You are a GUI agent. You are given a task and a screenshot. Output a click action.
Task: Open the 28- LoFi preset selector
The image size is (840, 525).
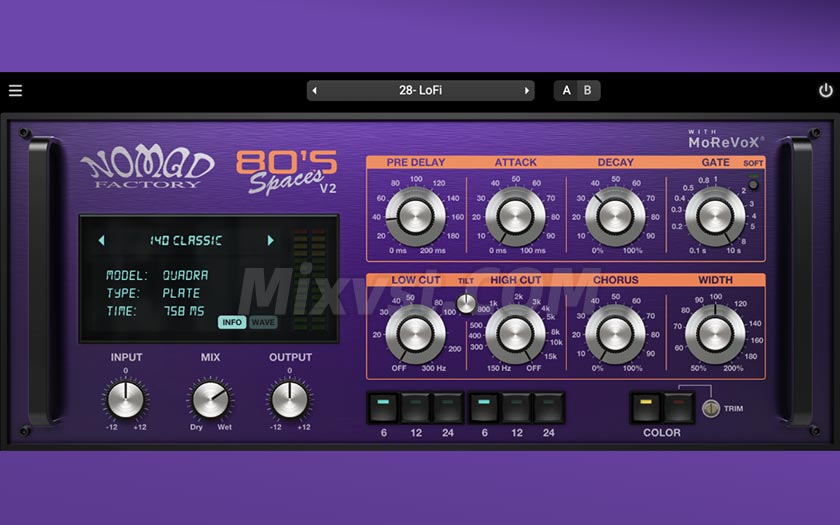[x=421, y=91]
